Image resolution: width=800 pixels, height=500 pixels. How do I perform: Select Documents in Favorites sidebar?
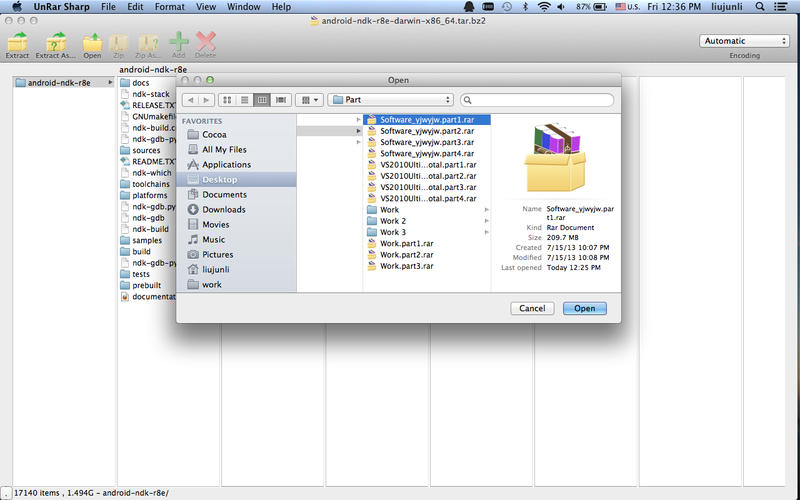(236, 195)
